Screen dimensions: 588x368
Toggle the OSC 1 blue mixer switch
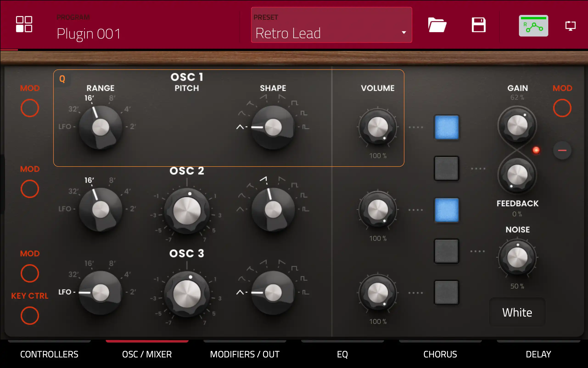tap(446, 127)
